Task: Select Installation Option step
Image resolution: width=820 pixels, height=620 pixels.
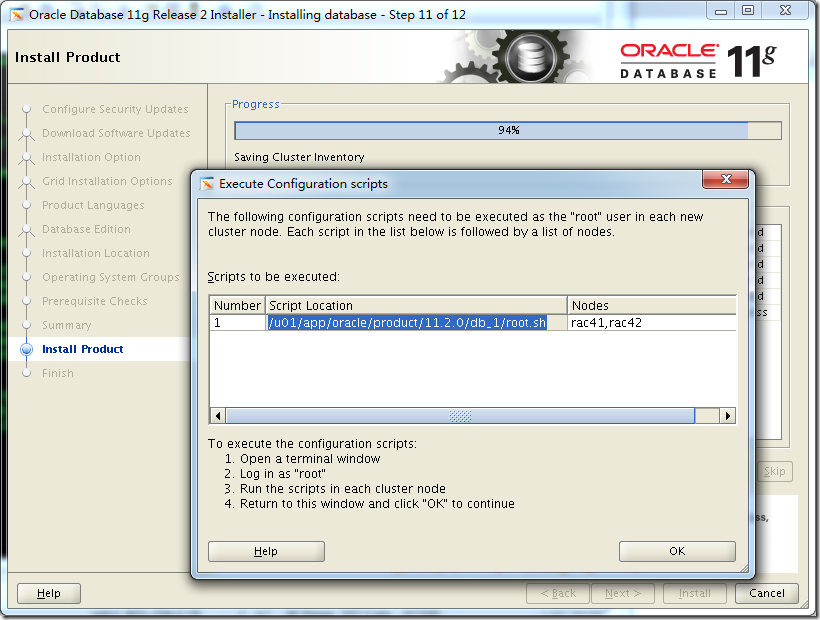Action: [x=91, y=157]
